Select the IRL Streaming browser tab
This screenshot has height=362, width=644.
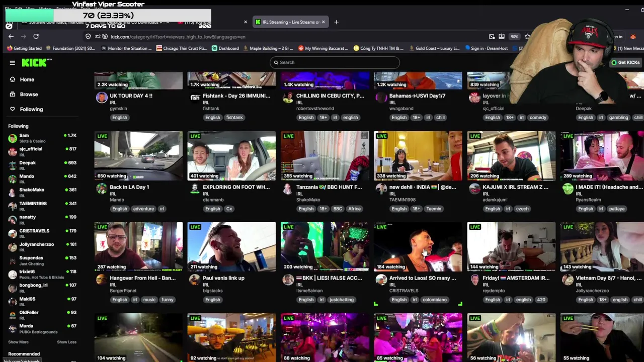pos(290,22)
